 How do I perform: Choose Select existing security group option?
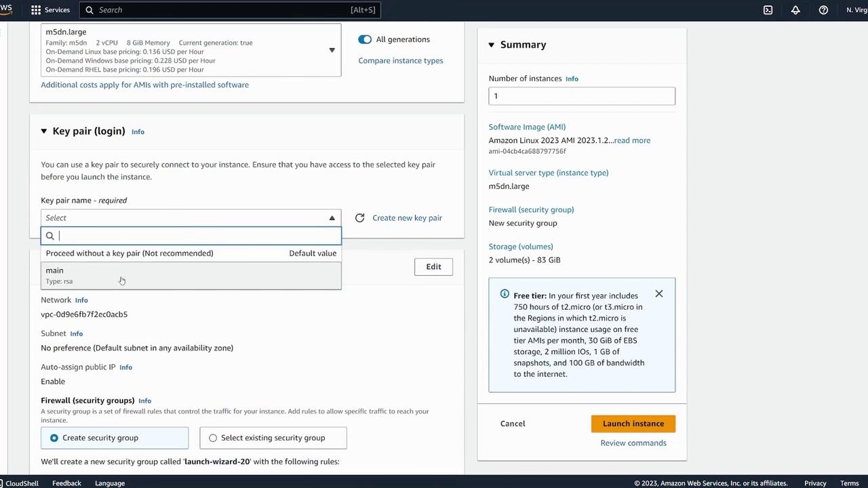tap(213, 438)
